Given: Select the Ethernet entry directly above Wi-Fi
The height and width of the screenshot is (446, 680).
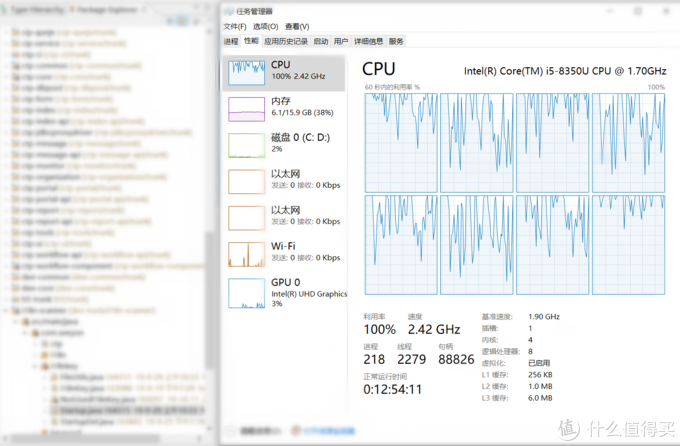Looking at the screenshot, I should [284, 218].
